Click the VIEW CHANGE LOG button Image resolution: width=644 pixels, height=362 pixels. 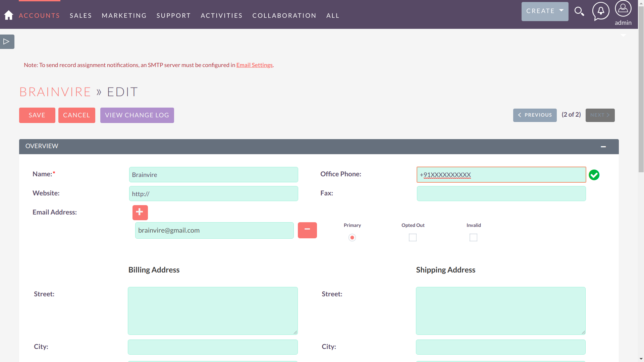[x=137, y=115]
